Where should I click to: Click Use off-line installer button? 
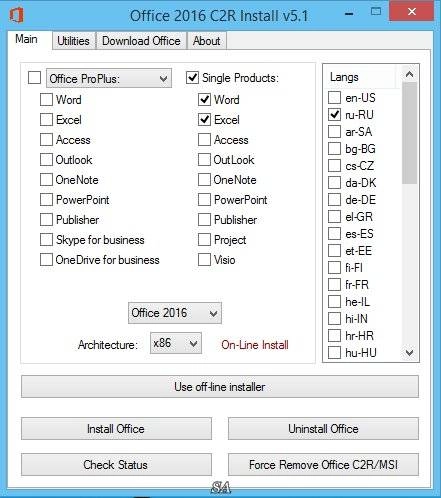point(220,387)
